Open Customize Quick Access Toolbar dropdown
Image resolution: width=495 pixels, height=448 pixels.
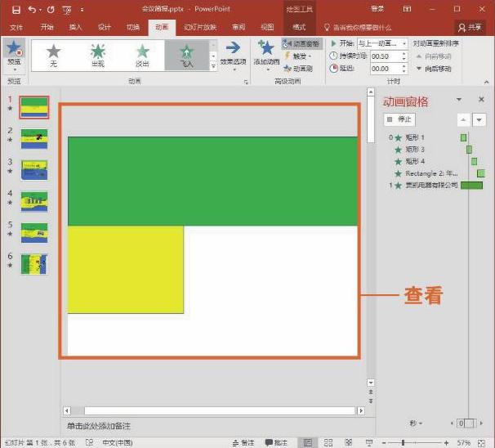[x=82, y=10]
